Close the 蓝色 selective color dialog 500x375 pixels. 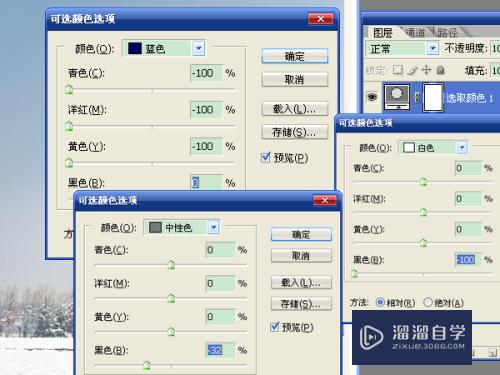[320, 19]
